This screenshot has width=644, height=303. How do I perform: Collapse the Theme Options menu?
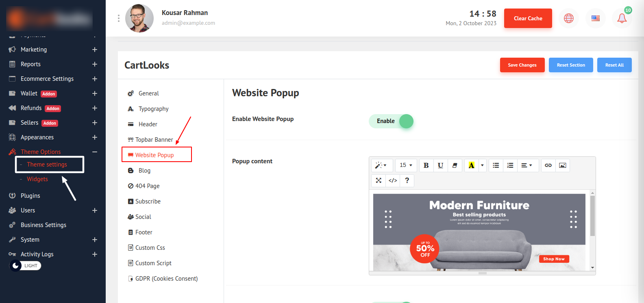pos(94,152)
